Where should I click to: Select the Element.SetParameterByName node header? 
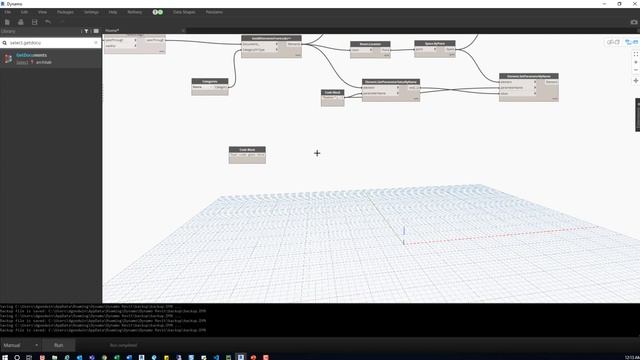(x=529, y=76)
